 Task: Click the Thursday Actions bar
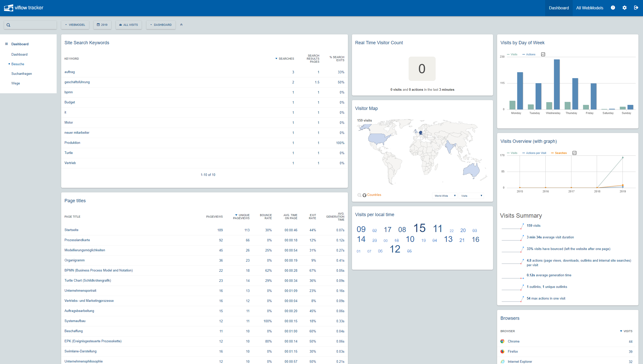tap(575, 94)
